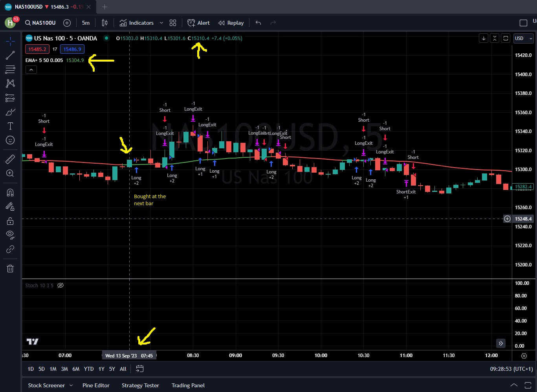Toggle lock all drawing tools
537x392 pixels.
pos(11,221)
